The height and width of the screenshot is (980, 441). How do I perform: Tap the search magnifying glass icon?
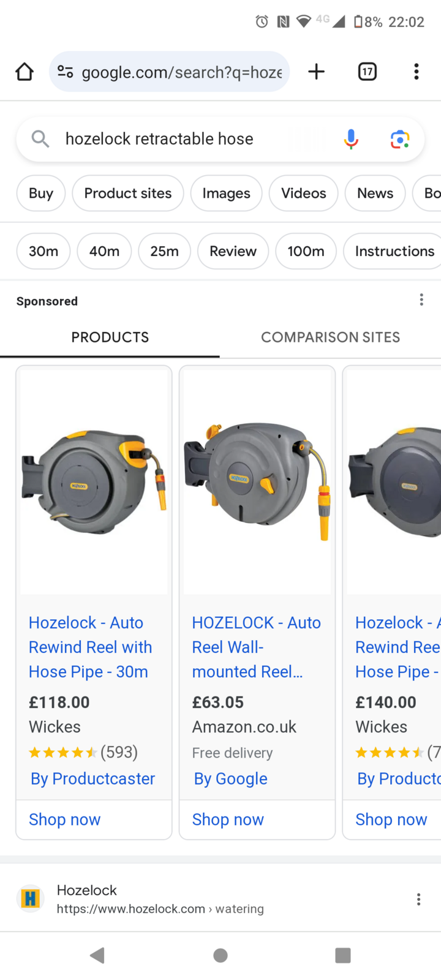(40, 139)
